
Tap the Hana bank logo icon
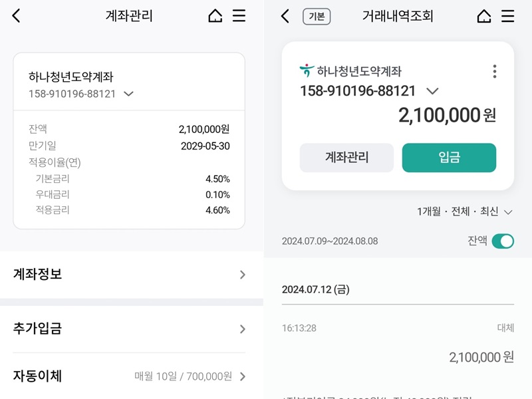click(307, 70)
